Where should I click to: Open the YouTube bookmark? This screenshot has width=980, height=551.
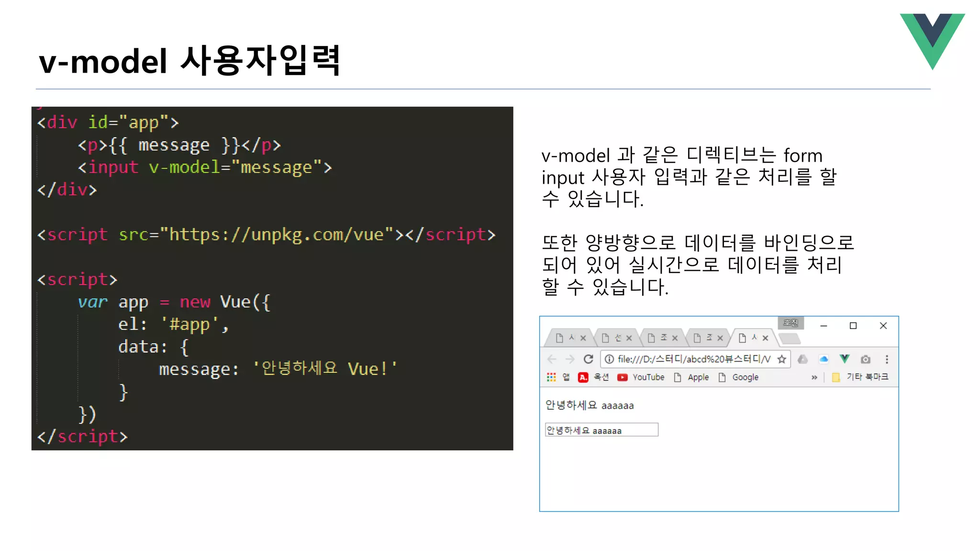point(641,377)
